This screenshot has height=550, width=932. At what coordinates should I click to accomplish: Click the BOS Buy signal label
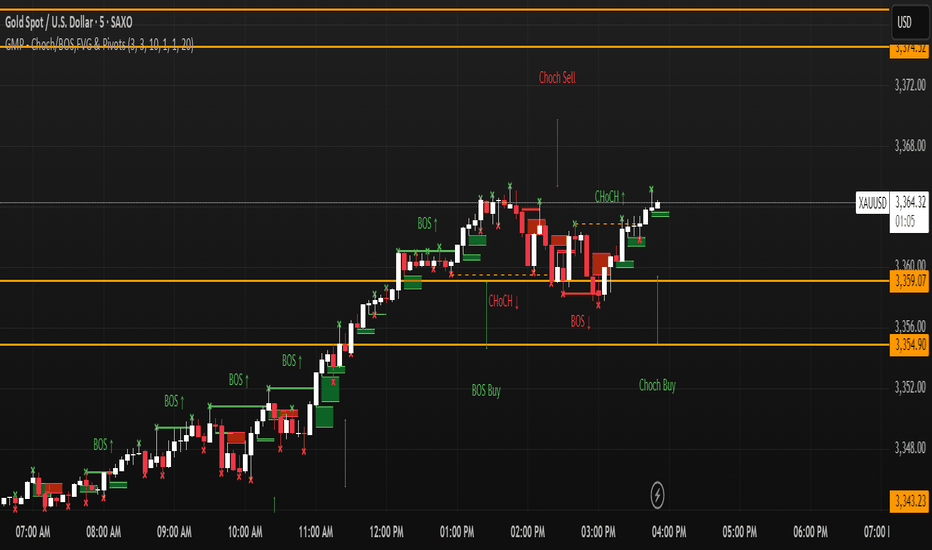pos(486,391)
